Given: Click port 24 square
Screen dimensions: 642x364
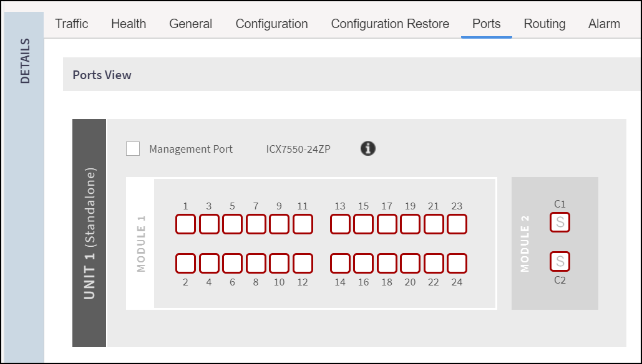Looking at the screenshot, I should (x=457, y=264).
